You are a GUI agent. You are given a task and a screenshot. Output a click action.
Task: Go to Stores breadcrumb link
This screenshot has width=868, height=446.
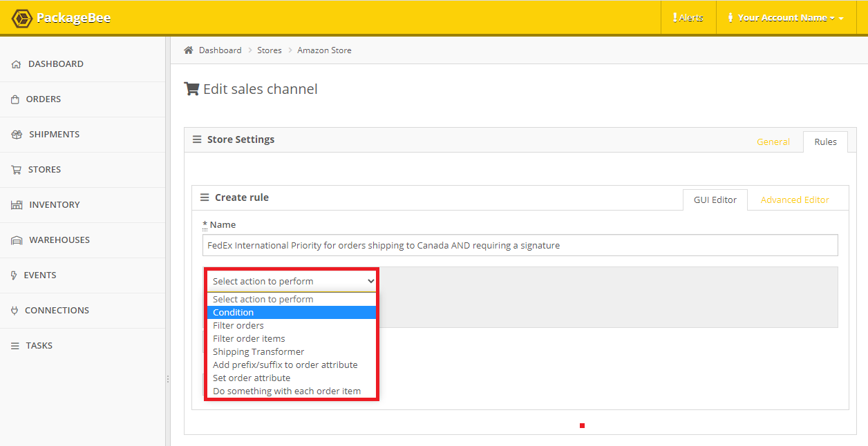[270, 50]
